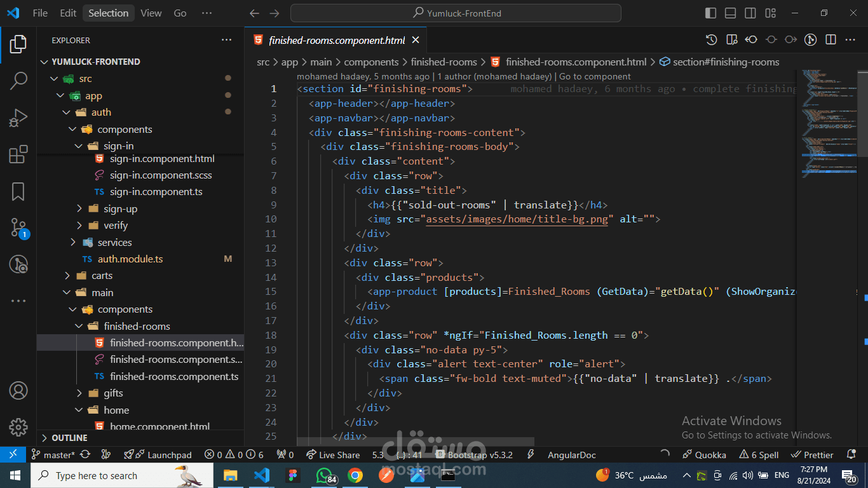Viewport: 868px width, 488px height.
Task: Open the File menu
Action: pos(40,13)
